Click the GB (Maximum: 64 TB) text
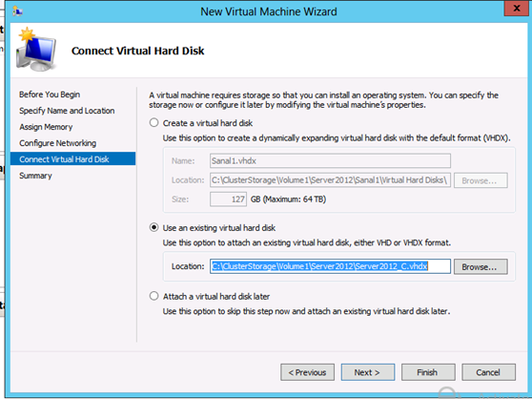This screenshot has width=532, height=399. pyautogui.click(x=288, y=199)
